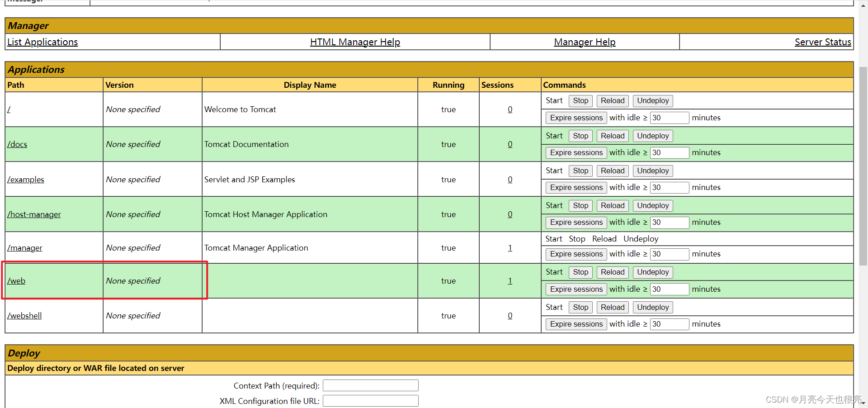Undeploy the /examples application

[x=653, y=171]
